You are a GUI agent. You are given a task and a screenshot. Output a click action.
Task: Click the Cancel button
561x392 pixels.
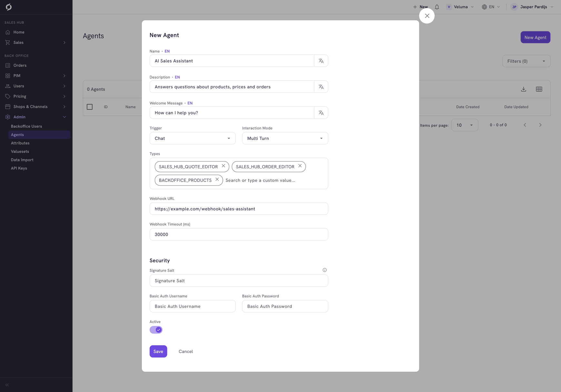point(186,351)
